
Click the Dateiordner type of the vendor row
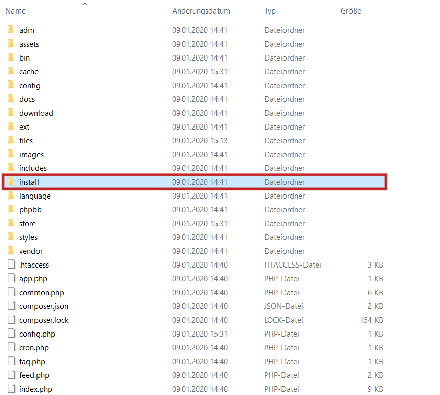tap(284, 251)
